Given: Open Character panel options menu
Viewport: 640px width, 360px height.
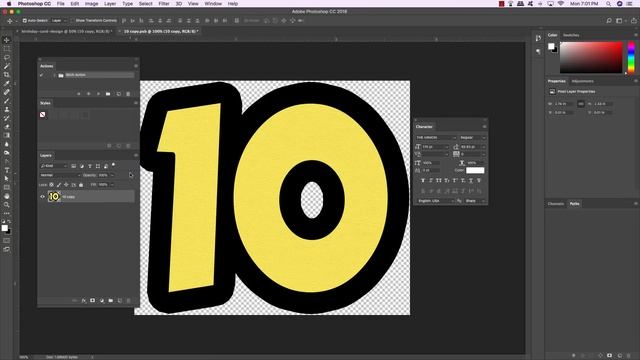Looking at the screenshot, I should [484, 127].
